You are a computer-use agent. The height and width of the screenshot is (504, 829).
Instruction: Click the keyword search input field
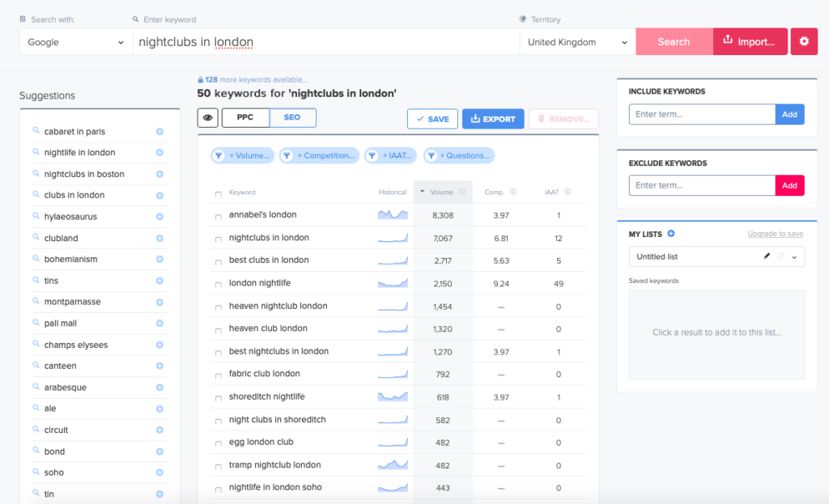tap(326, 42)
